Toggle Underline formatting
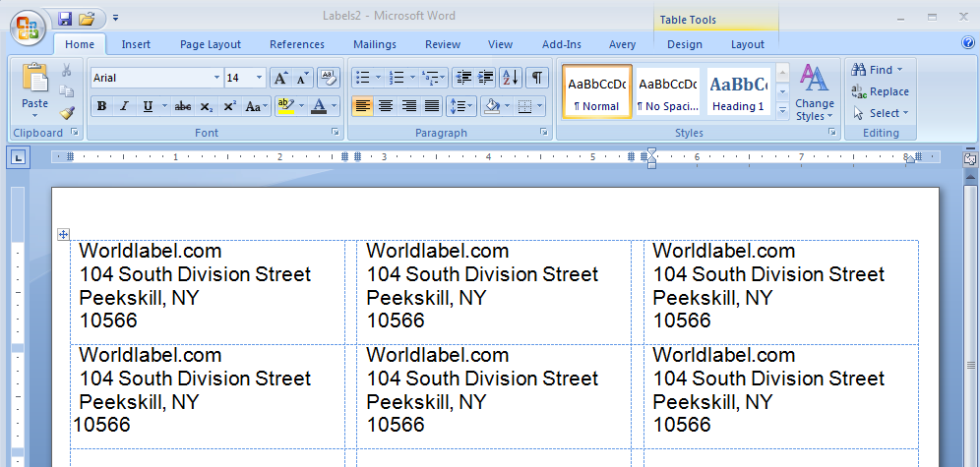The image size is (980, 467). tap(148, 106)
